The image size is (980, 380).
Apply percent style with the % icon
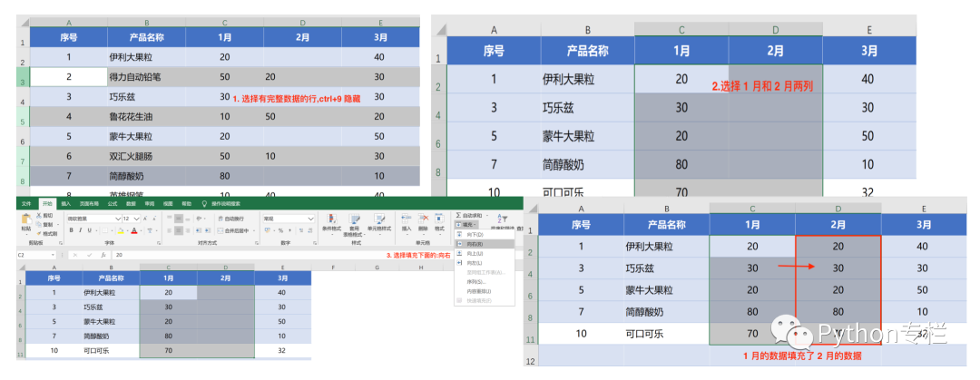[x=280, y=230]
